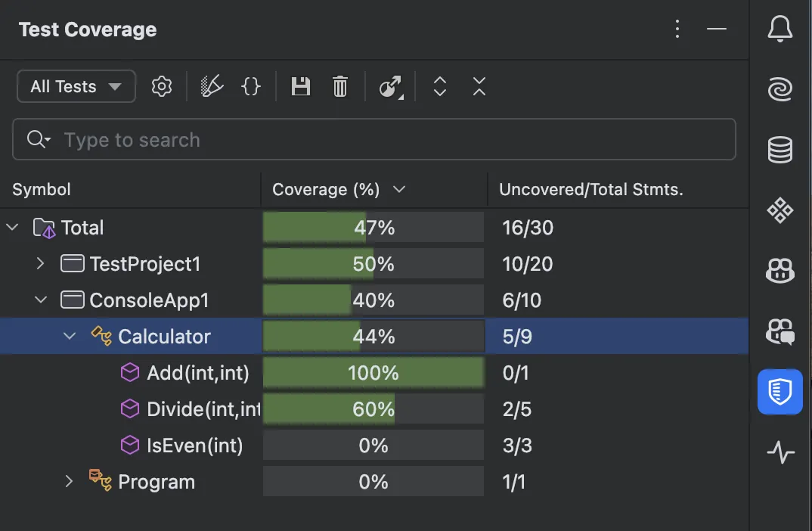Open the Database tool window icon
Screen dimensions: 812x531
coord(780,150)
